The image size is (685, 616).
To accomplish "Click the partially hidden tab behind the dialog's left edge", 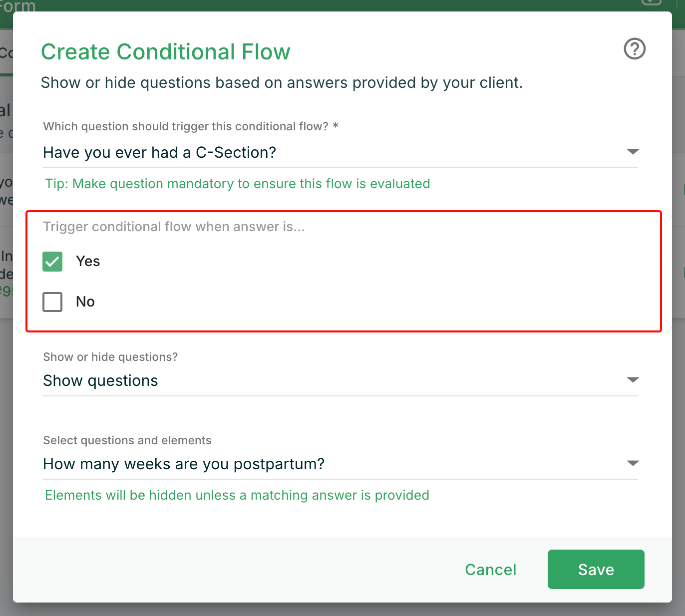I will tap(6, 53).
